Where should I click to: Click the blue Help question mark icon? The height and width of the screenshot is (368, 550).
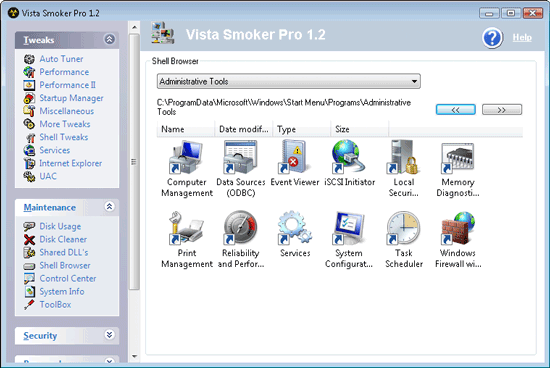[492, 38]
